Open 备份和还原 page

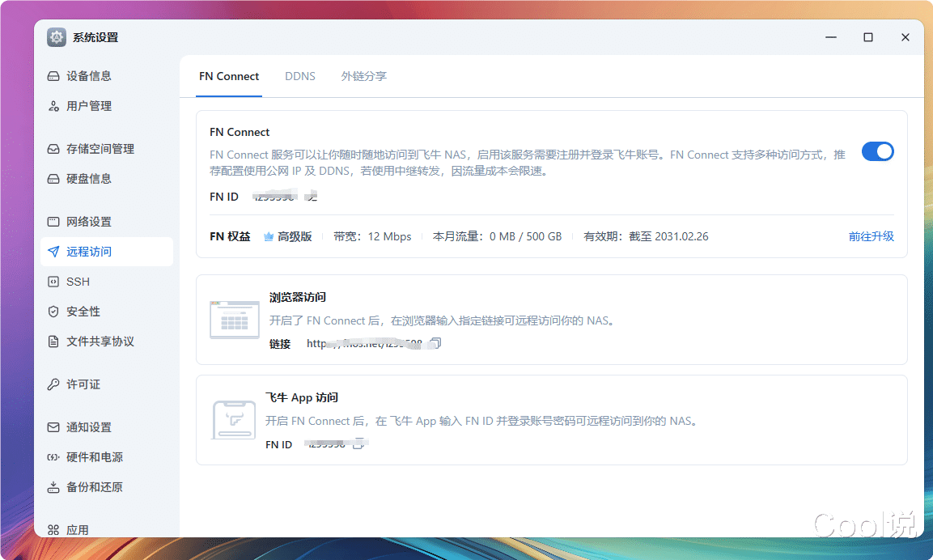(107, 487)
